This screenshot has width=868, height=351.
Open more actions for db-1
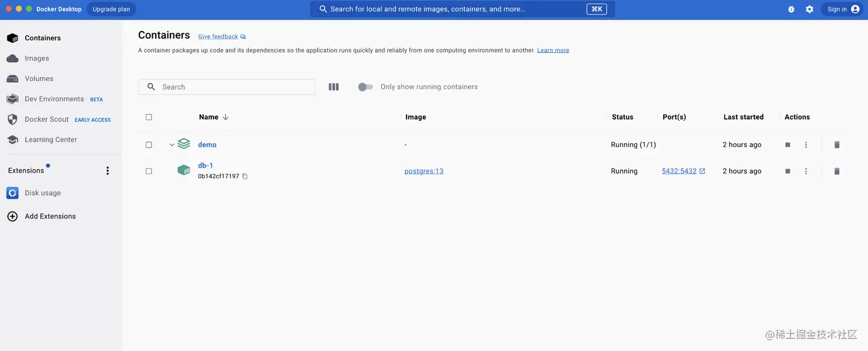[806, 171]
